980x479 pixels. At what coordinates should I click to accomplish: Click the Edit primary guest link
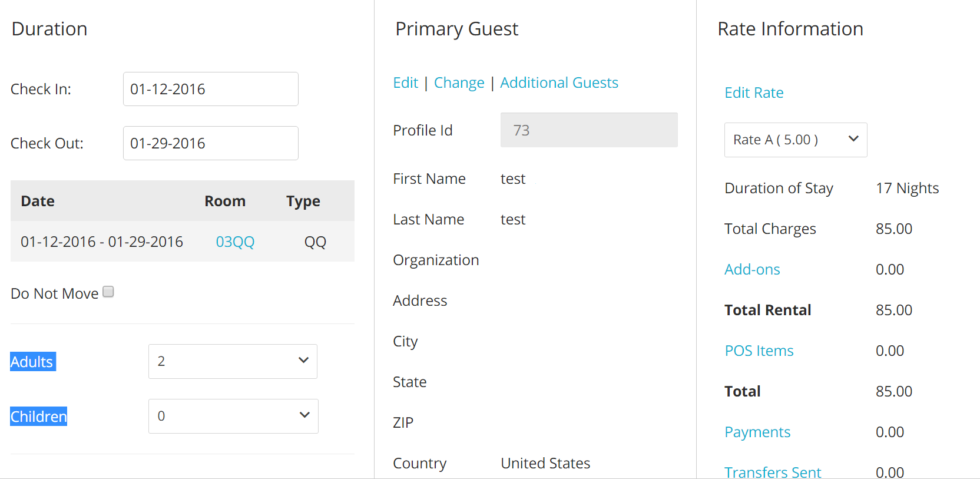405,82
